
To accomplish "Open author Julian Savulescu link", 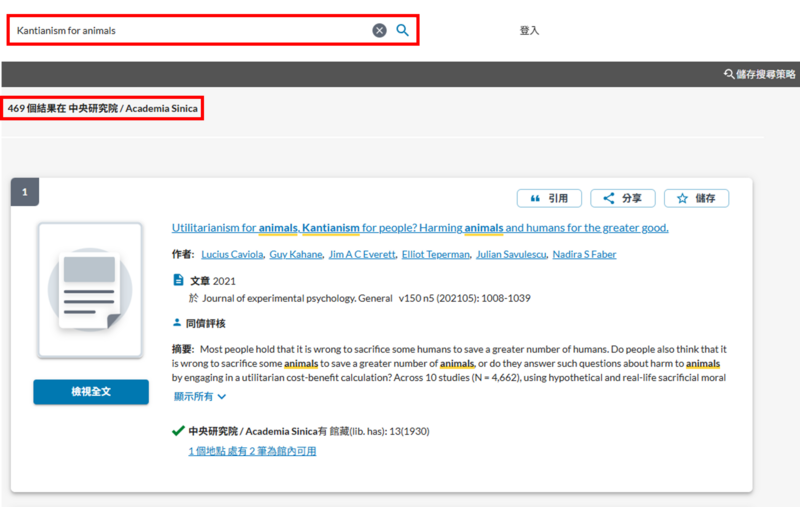I will (511, 255).
